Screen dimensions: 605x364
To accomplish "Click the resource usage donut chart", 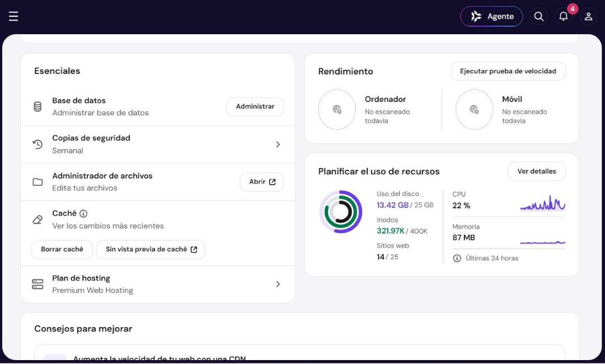I will [x=341, y=212].
